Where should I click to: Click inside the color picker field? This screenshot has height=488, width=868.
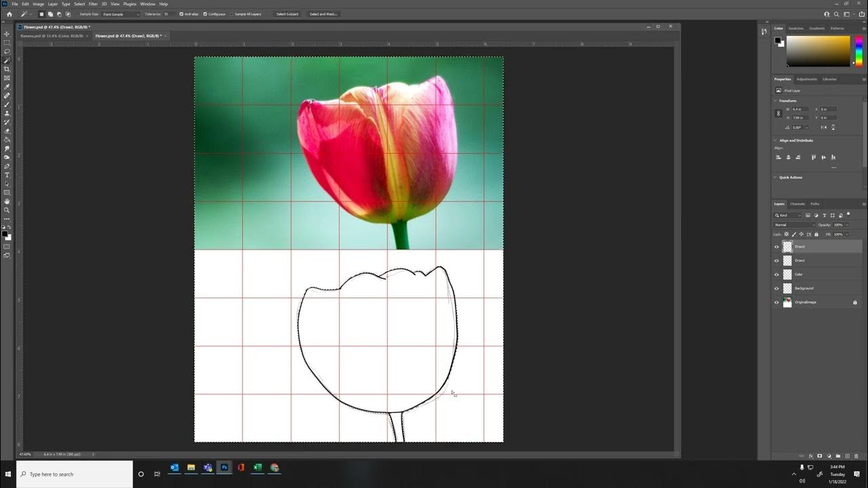click(x=818, y=51)
